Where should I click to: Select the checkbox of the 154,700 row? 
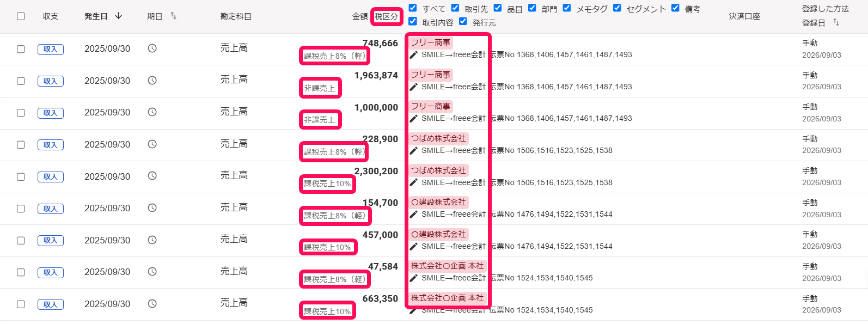click(x=21, y=209)
